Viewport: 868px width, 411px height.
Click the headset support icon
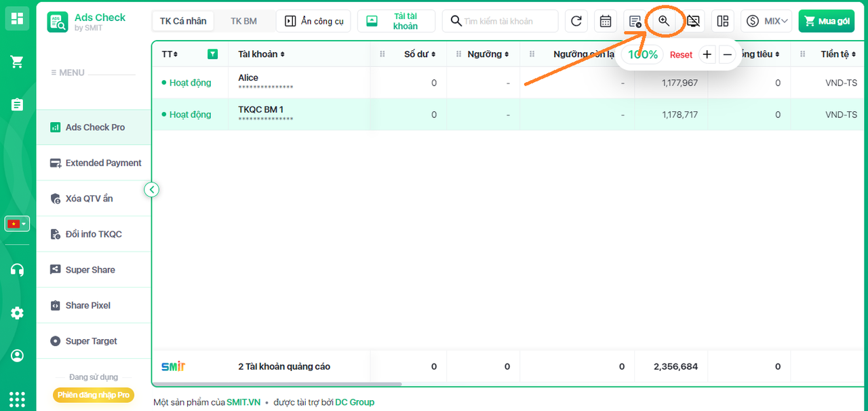tap(18, 270)
